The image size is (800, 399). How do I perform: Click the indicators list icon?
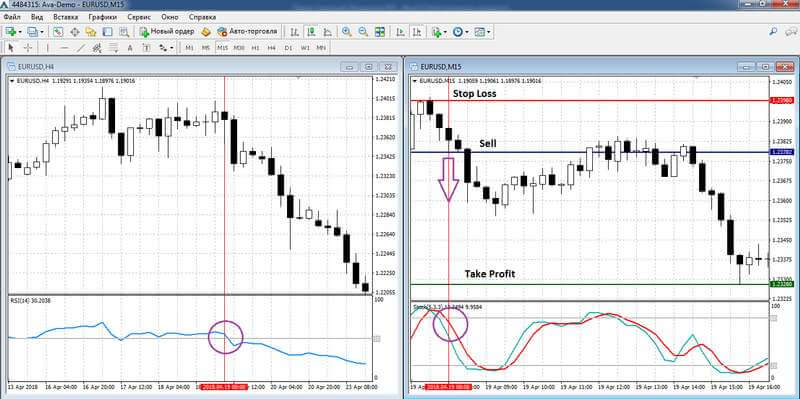[436, 32]
